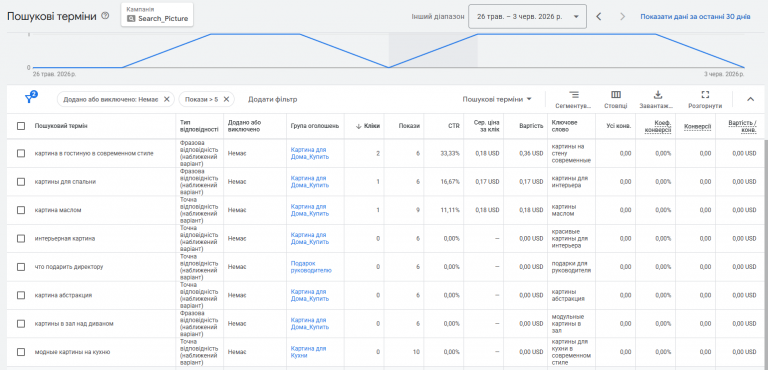Click the impressions value '10'
This screenshot has height=370, width=768.
coord(416,352)
